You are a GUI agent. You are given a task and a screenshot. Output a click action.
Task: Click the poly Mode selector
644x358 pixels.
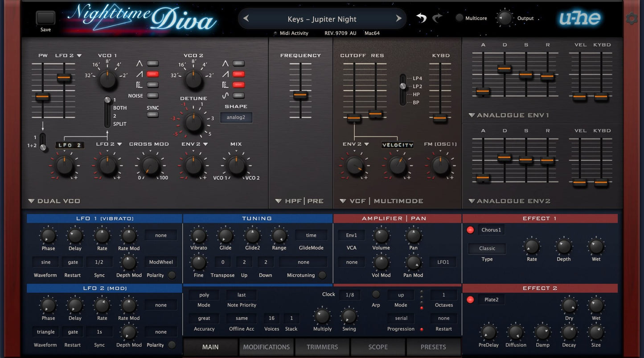pyautogui.click(x=204, y=295)
